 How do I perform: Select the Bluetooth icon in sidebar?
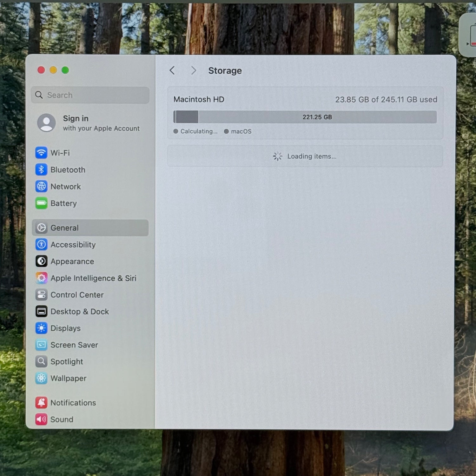(x=41, y=170)
